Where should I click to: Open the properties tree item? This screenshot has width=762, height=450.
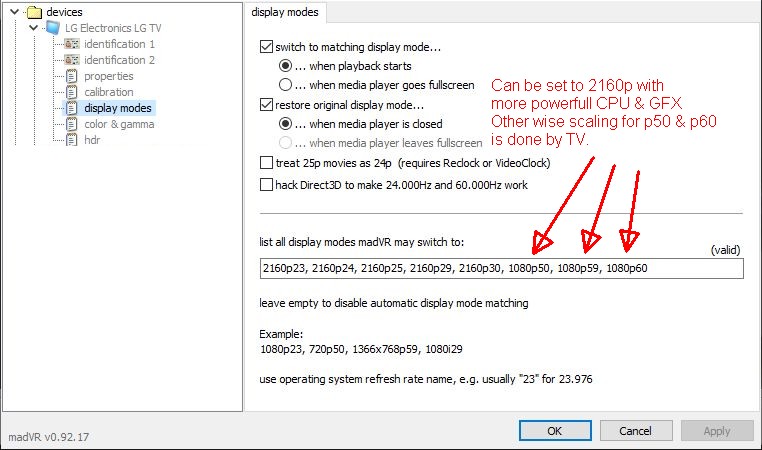108,76
